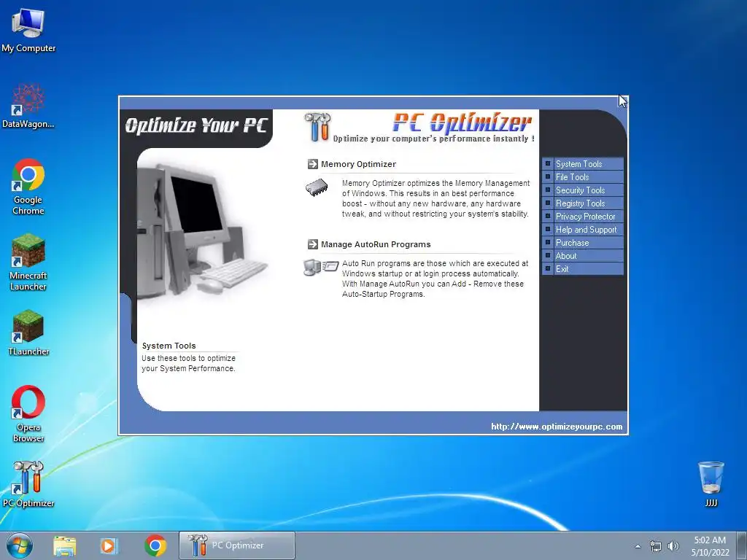Launch Chrome from the taskbar
Screen dimensions: 747x560
pyautogui.click(x=155, y=545)
